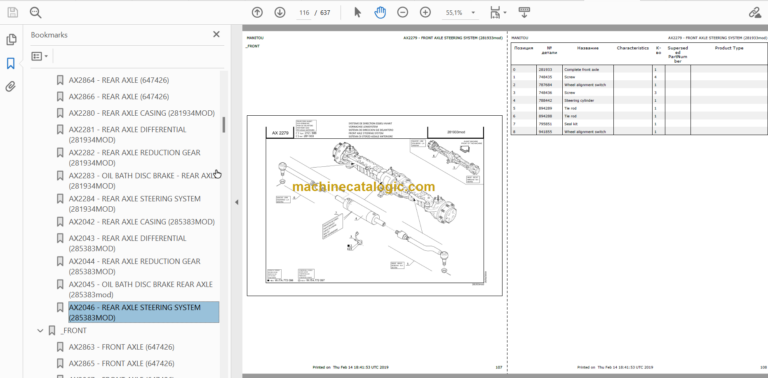This screenshot has height=378, width=768.
Task: Open bookmark AX2863 - FRONT AXLE (647426)
Action: 121,347
